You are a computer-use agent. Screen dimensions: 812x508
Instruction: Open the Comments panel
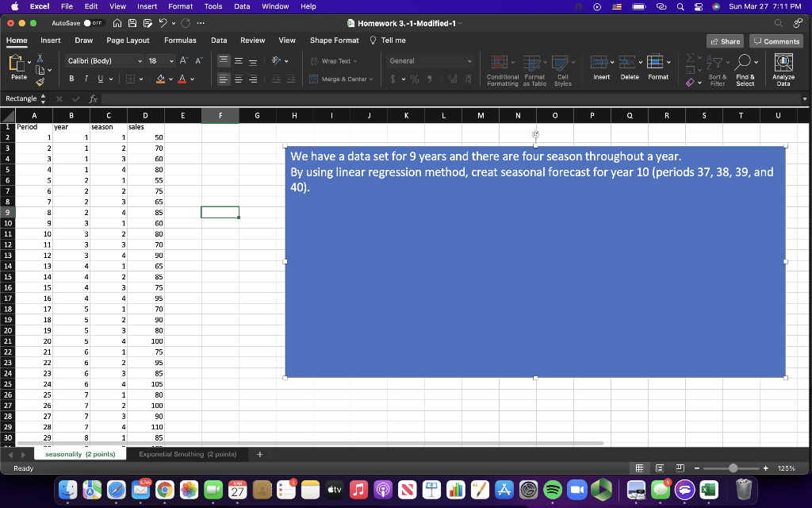776,40
